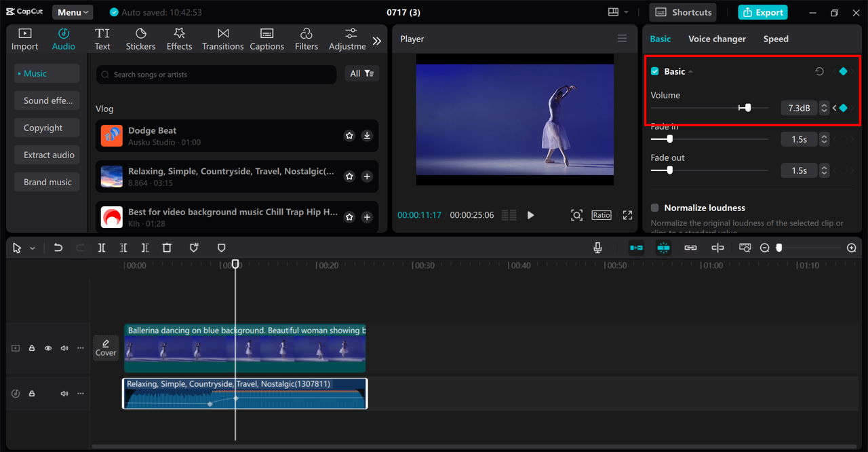Select Sound effects category

tap(47, 100)
